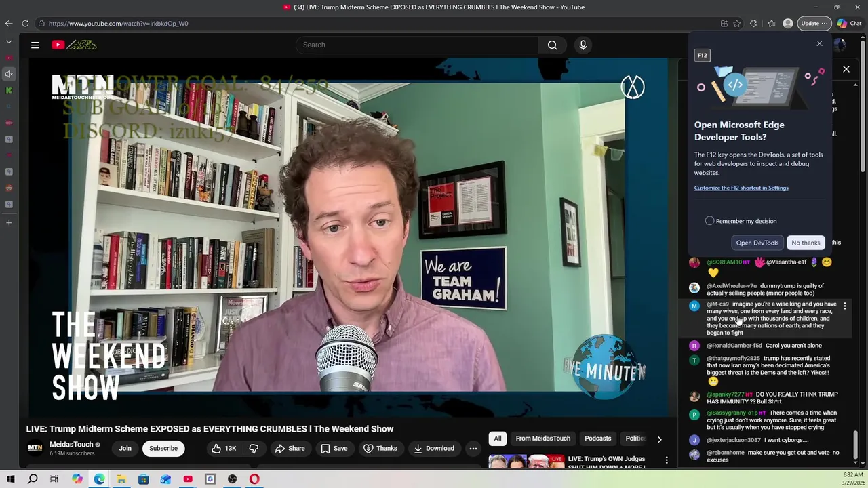Open Edge split screen icon in the address bar

pos(724,24)
